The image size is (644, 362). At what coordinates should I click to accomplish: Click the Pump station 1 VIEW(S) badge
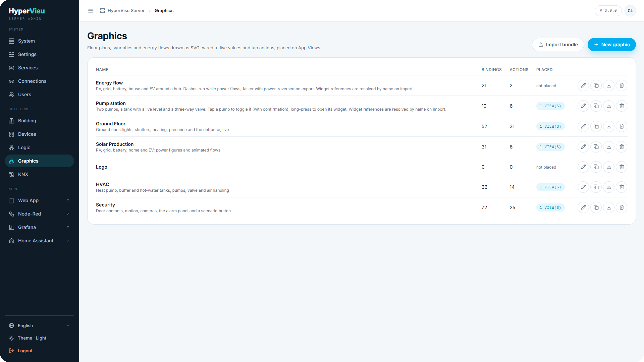[550, 106]
